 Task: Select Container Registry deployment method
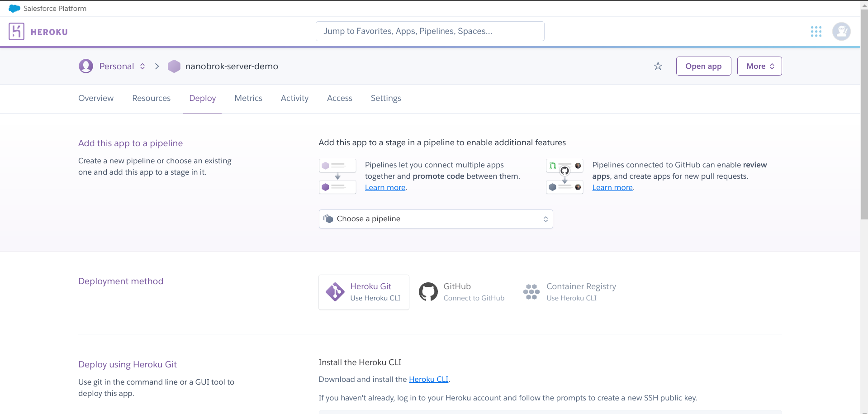coord(569,292)
